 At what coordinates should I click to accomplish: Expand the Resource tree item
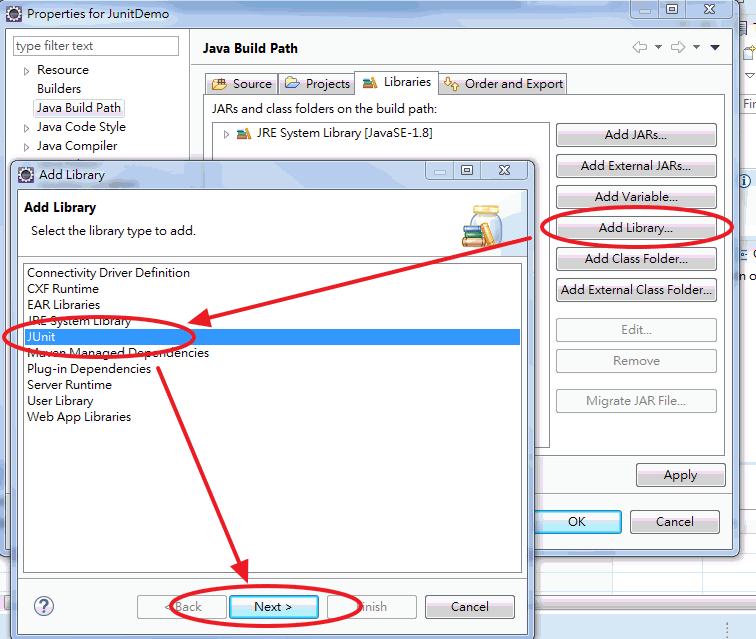[26, 71]
